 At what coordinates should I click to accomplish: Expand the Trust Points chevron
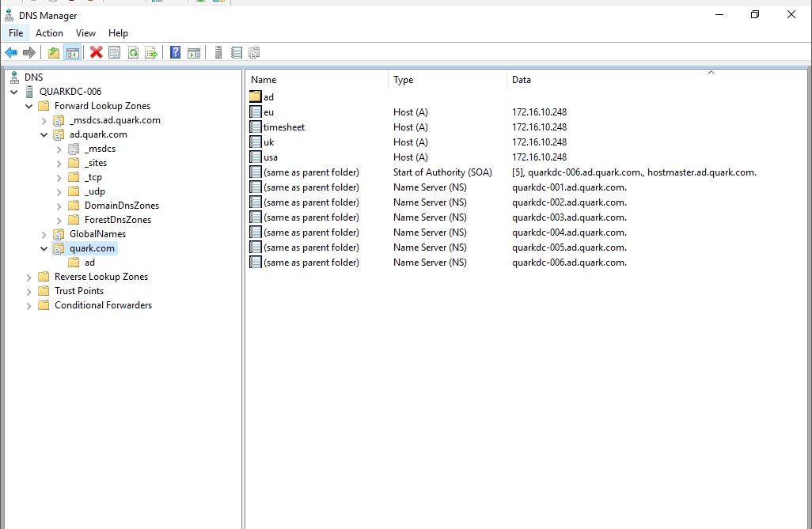click(29, 292)
